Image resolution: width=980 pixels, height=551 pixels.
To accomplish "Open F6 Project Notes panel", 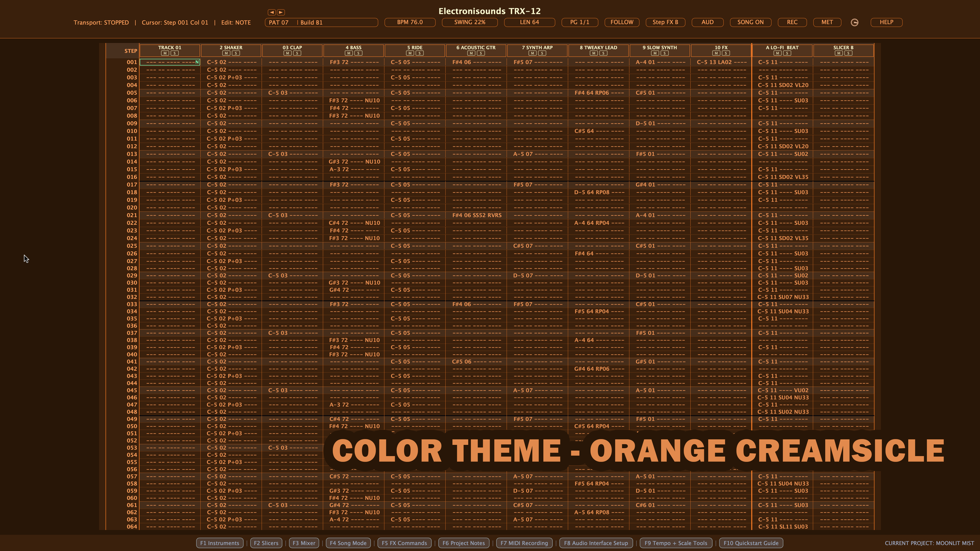I will (464, 543).
